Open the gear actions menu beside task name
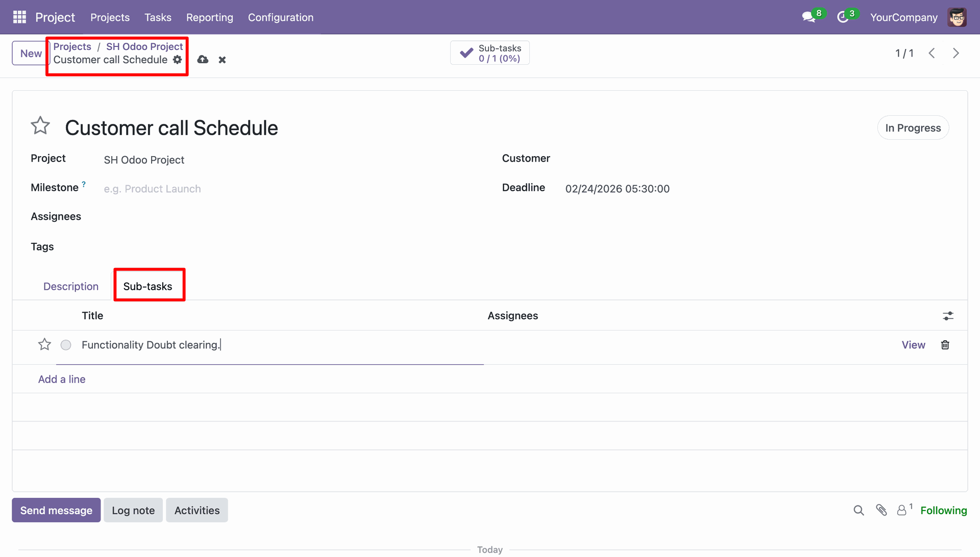 click(x=177, y=60)
